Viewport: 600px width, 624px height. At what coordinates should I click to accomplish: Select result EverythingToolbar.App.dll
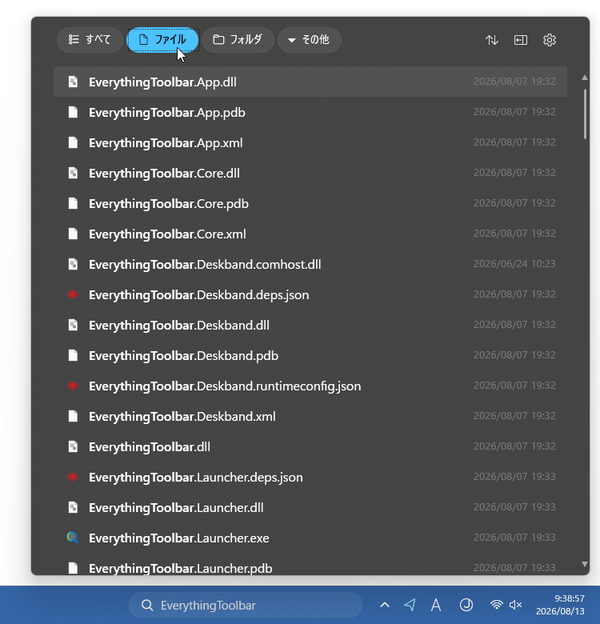pos(310,82)
